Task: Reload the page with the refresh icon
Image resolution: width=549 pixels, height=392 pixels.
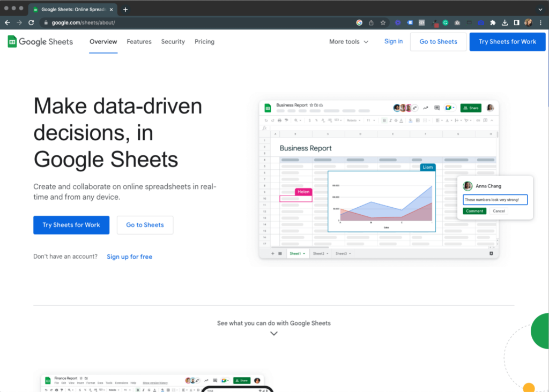Action: tap(31, 22)
